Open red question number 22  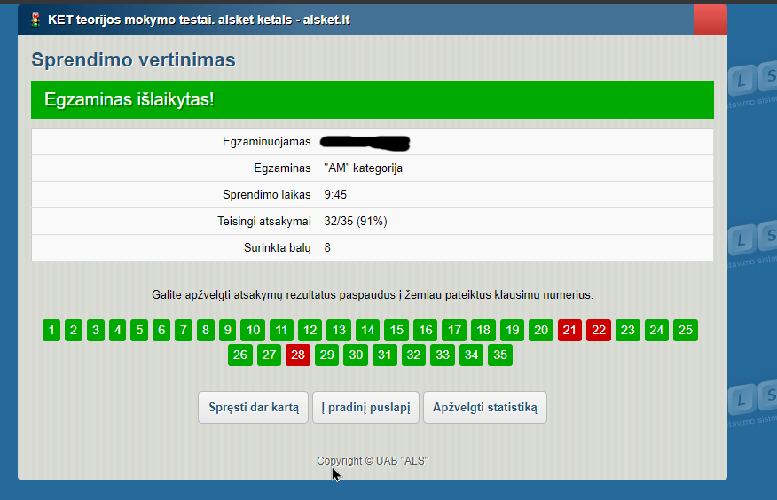pyautogui.click(x=598, y=330)
